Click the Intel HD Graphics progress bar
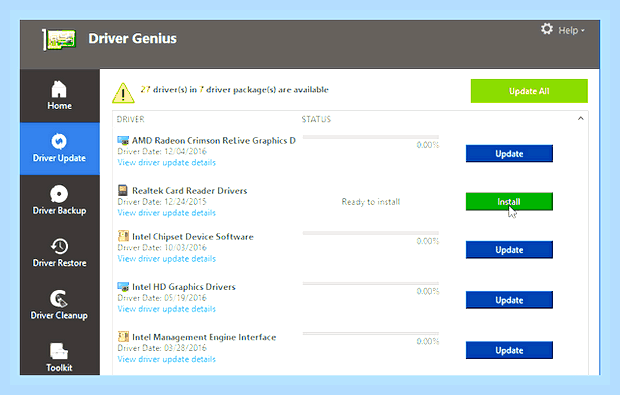Image resolution: width=620 pixels, height=395 pixels. pyautogui.click(x=371, y=283)
